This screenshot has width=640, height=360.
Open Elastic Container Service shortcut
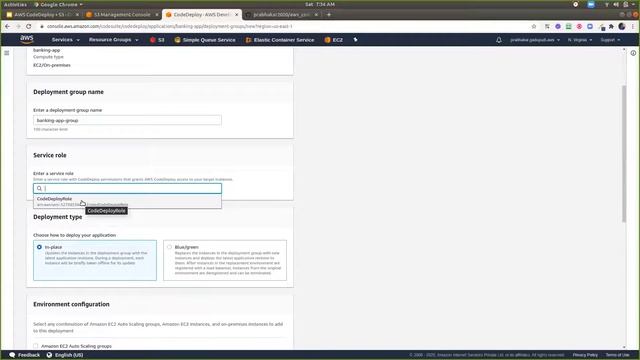coord(280,40)
